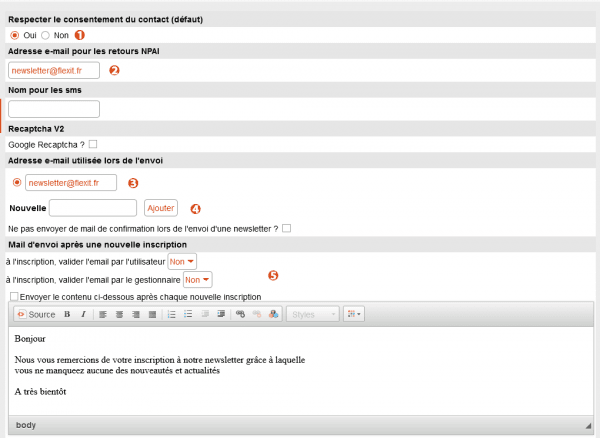Click the Nom pour les sms field

[54, 109]
